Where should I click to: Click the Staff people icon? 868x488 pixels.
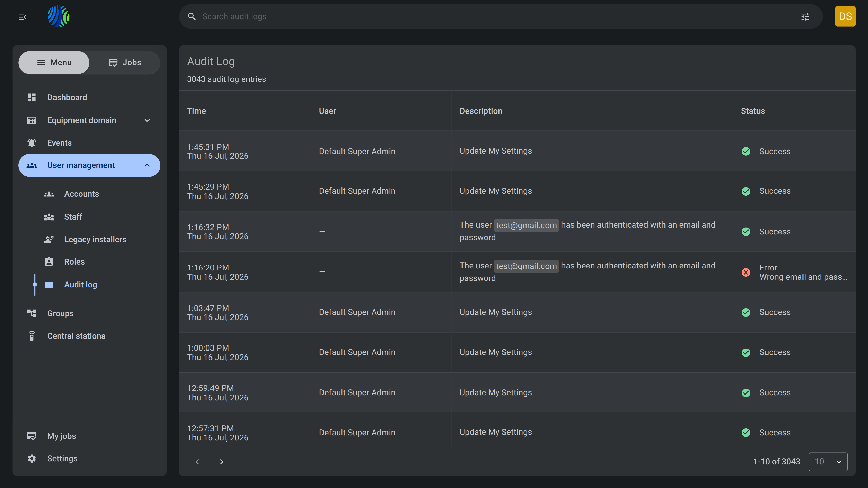pyautogui.click(x=49, y=217)
